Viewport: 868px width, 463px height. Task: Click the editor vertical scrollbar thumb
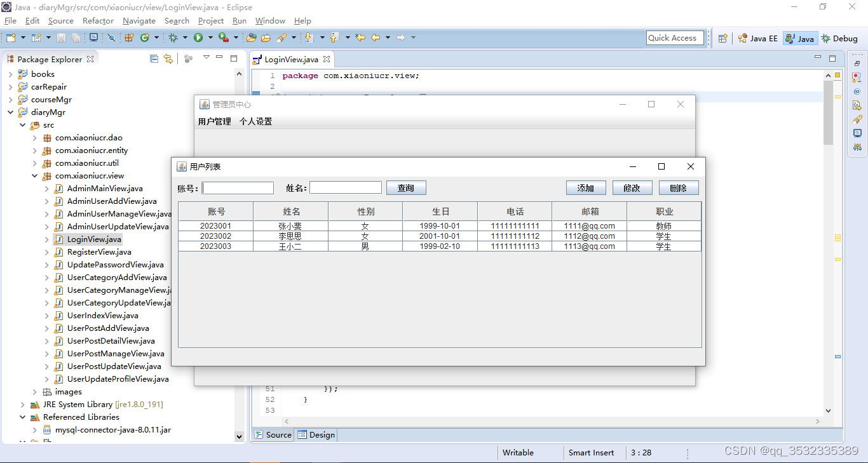pyautogui.click(x=828, y=112)
